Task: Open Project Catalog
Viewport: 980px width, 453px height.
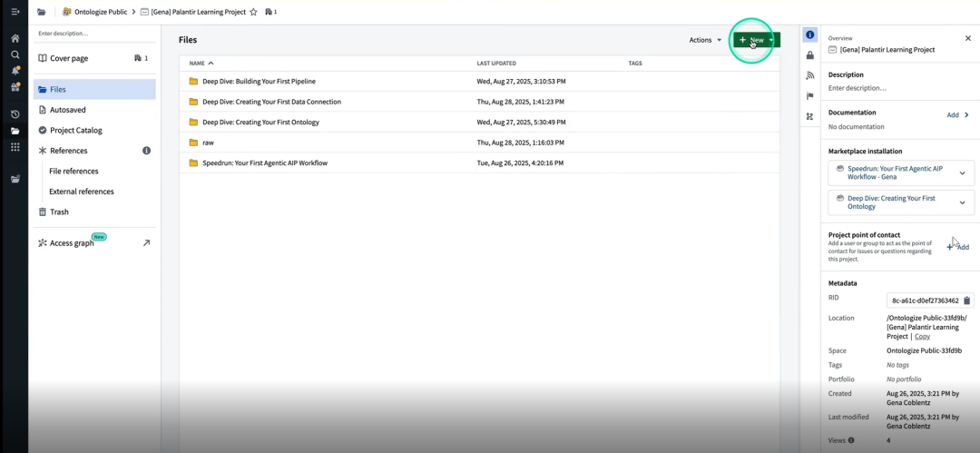Action: (x=94, y=131)
